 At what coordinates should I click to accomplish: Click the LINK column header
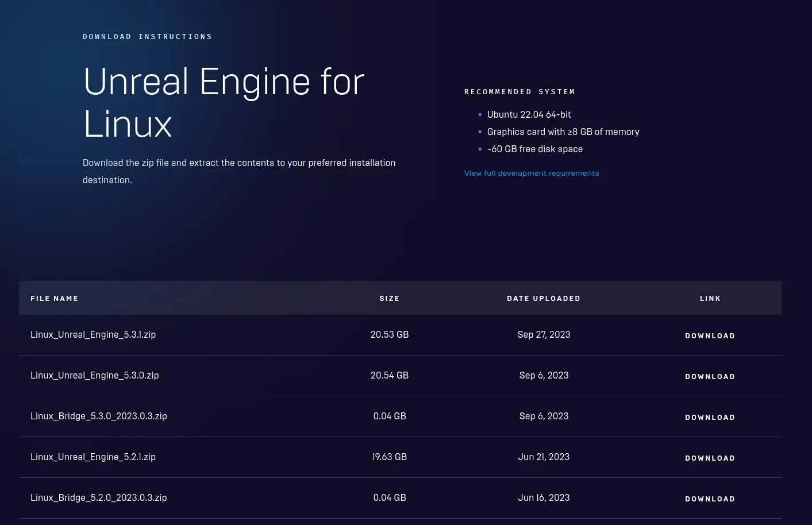[x=710, y=298]
